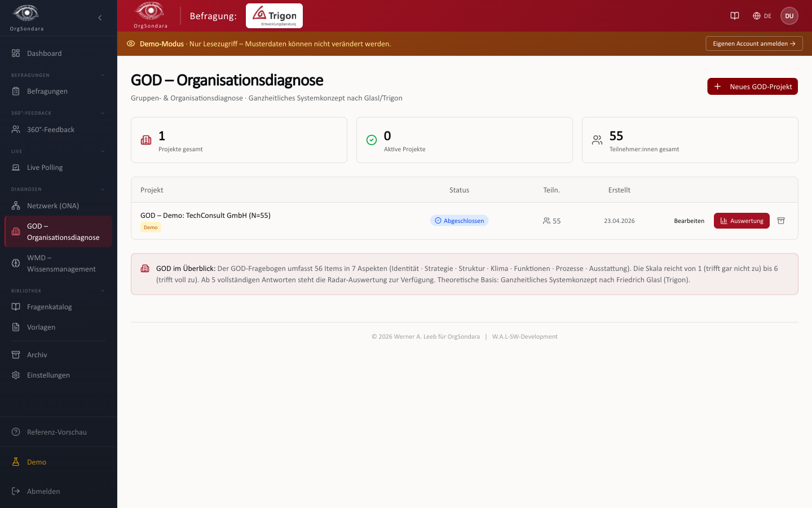Viewport: 812px width, 508px height.
Task: Open the DU user avatar menu
Action: [789, 16]
